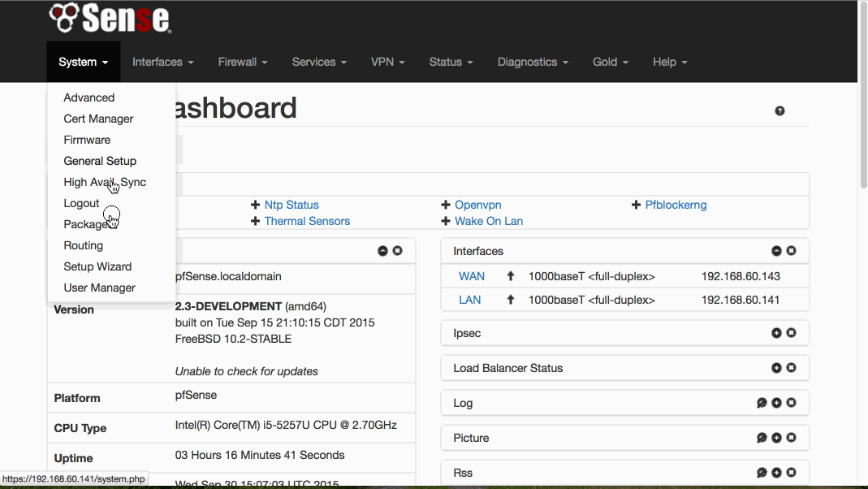Click the 'Load Balancer Status' widget title
Viewport: 868px width, 489px height.
(x=508, y=368)
